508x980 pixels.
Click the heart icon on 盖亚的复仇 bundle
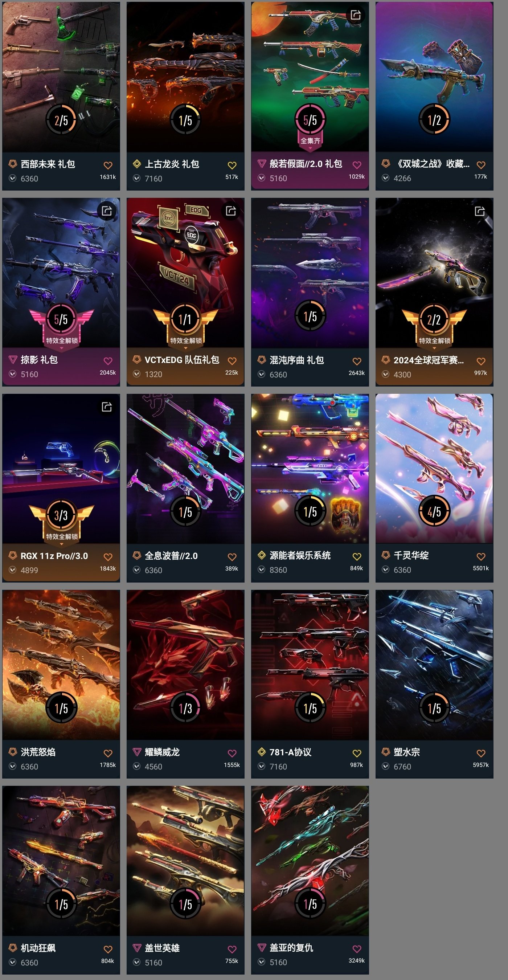click(357, 949)
